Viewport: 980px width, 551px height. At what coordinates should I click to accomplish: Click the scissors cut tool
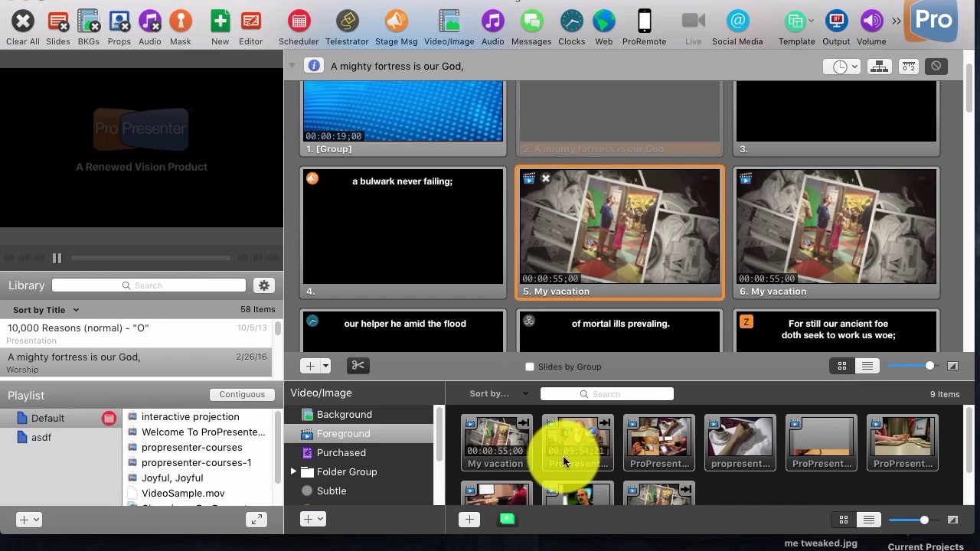point(358,366)
